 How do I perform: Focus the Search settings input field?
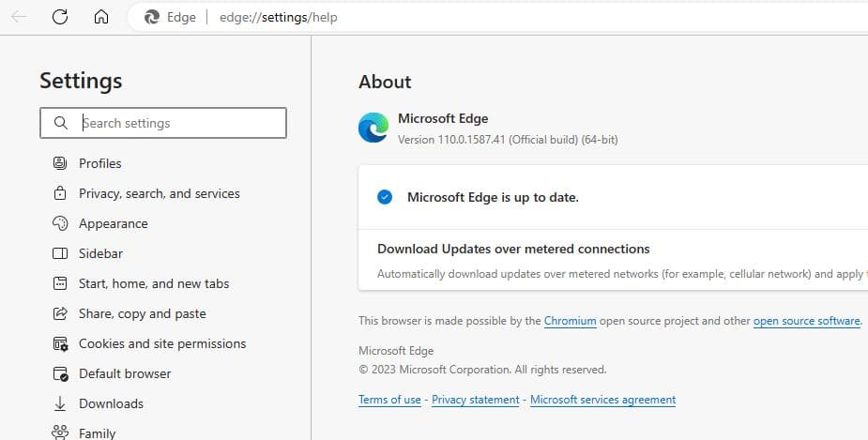(178, 123)
